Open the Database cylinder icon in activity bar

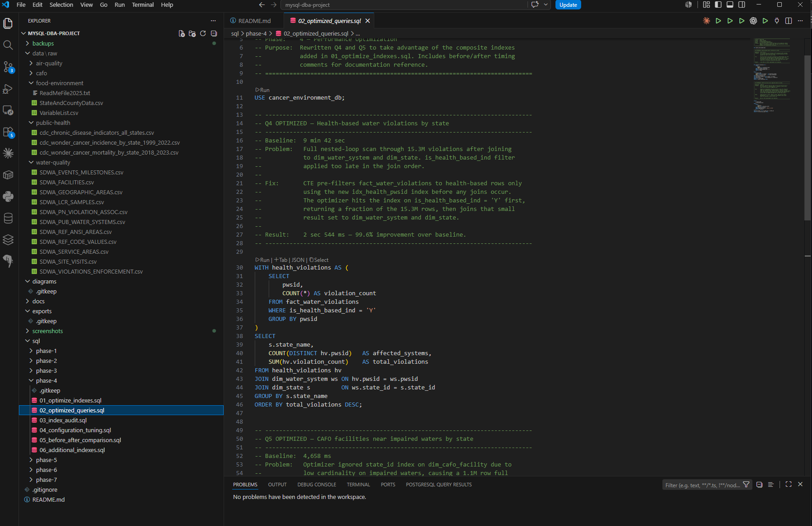coord(8,218)
